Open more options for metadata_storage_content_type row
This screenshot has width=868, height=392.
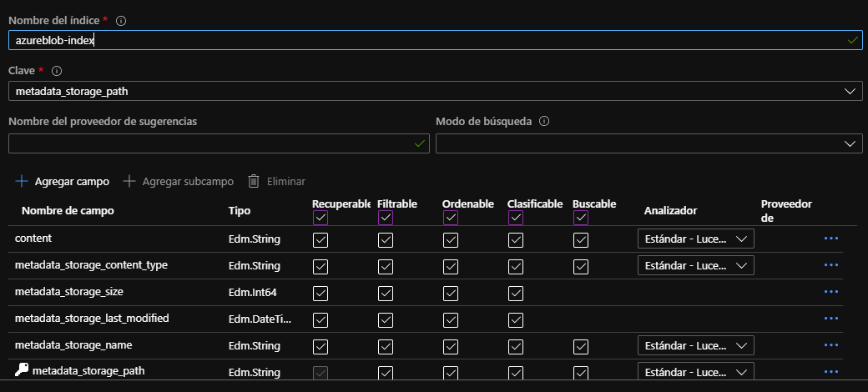(831, 265)
